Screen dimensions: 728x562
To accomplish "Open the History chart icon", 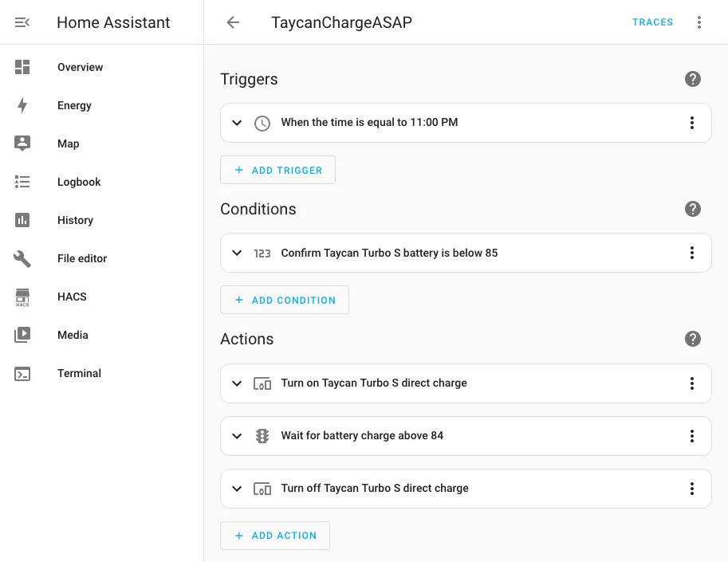I will point(22,220).
